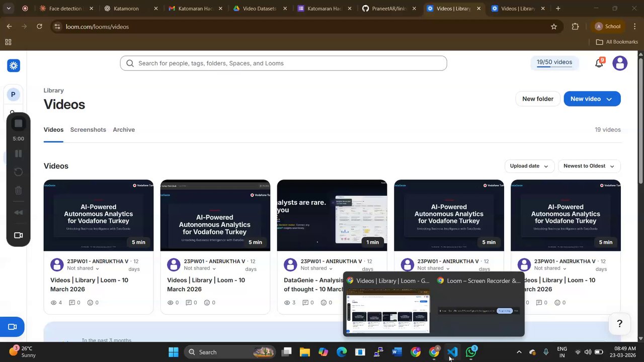The width and height of the screenshot is (644, 362).
Task: Open the Windows taskbar Search box
Action: (x=230, y=352)
